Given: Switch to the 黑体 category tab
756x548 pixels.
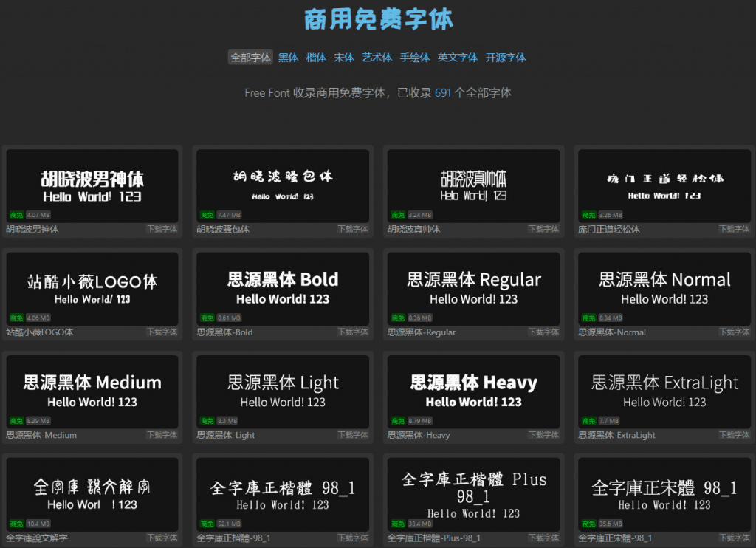Looking at the screenshot, I should 288,58.
